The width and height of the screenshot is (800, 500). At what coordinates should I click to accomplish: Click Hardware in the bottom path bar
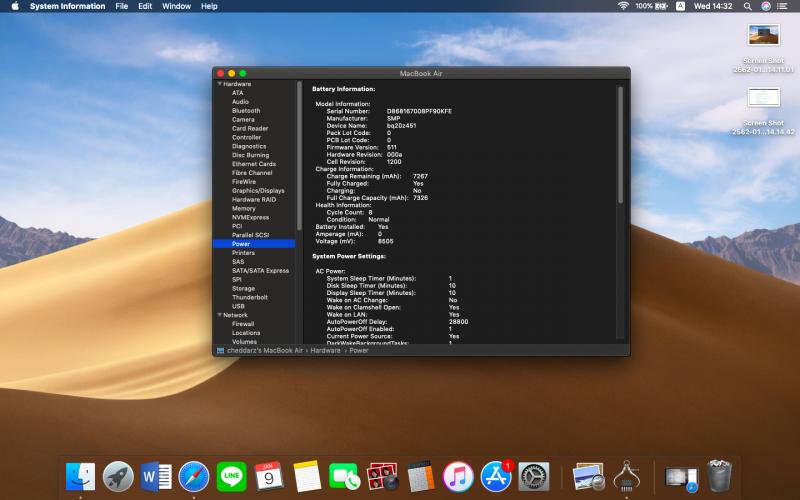pos(325,351)
